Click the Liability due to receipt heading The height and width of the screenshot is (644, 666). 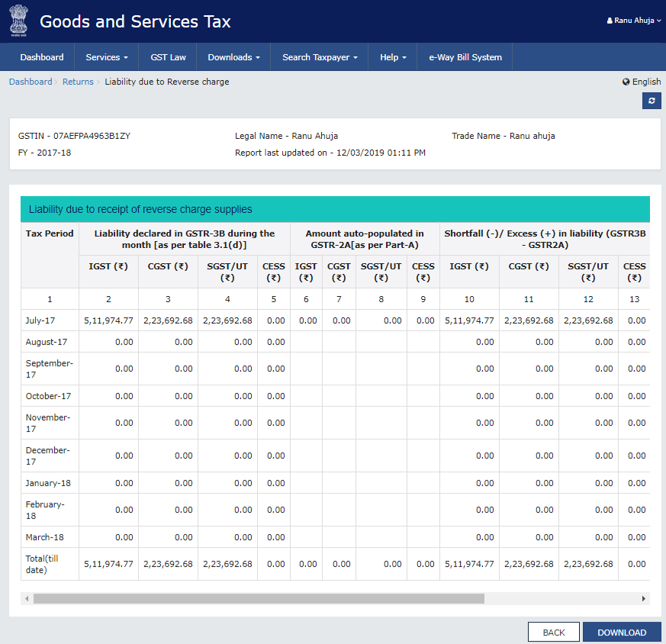pyautogui.click(x=140, y=209)
